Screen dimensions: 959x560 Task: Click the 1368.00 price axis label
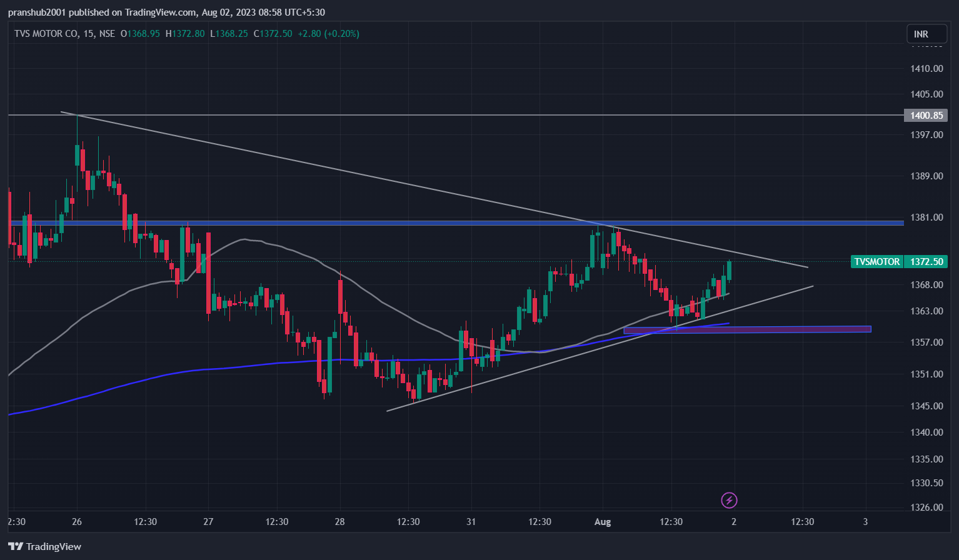click(926, 285)
